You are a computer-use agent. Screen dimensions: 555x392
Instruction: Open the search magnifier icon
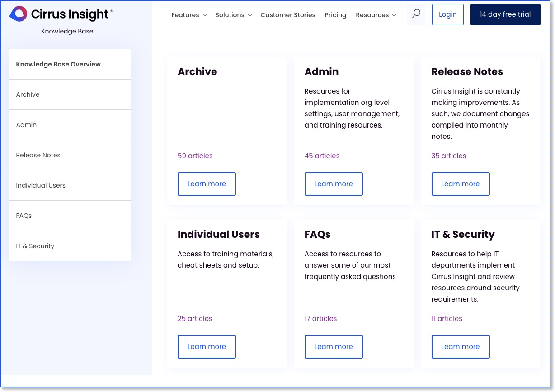coord(416,14)
